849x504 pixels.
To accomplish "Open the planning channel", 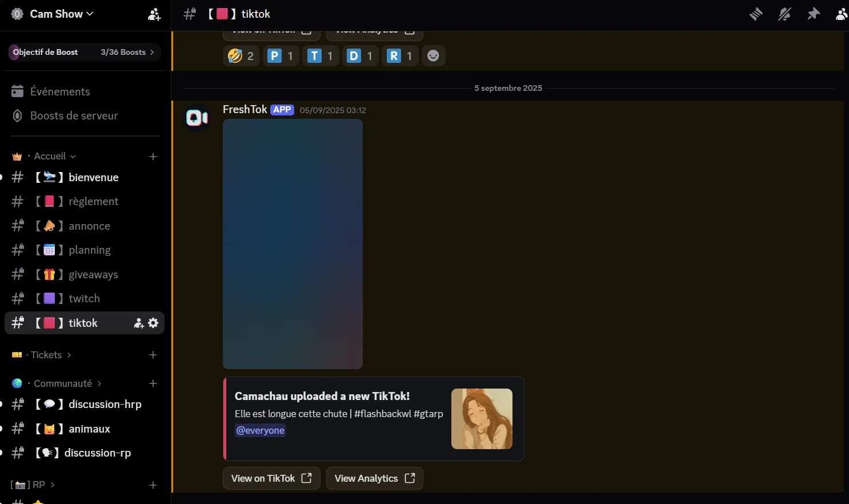I will pyautogui.click(x=85, y=250).
